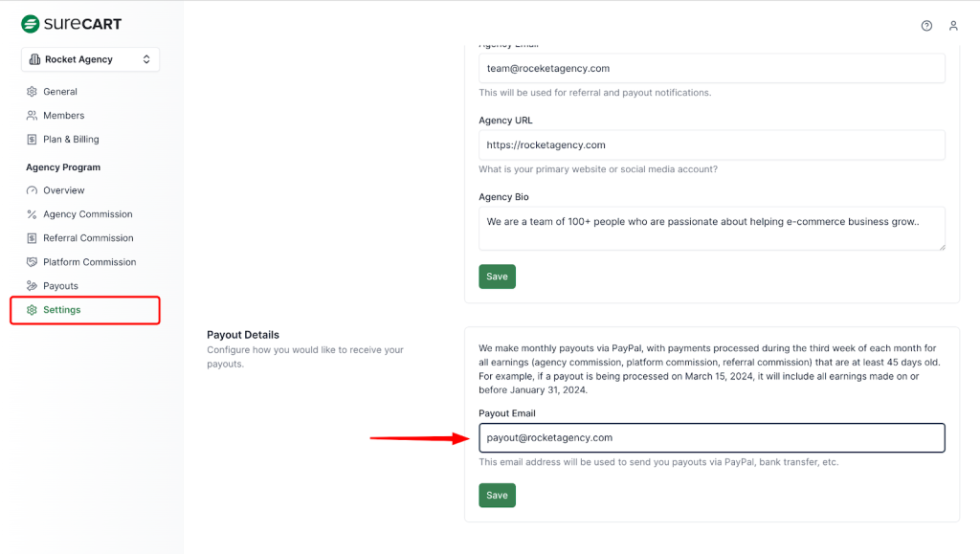This screenshot has width=980, height=554.
Task: Open the user account profile icon
Action: pyautogui.click(x=953, y=26)
